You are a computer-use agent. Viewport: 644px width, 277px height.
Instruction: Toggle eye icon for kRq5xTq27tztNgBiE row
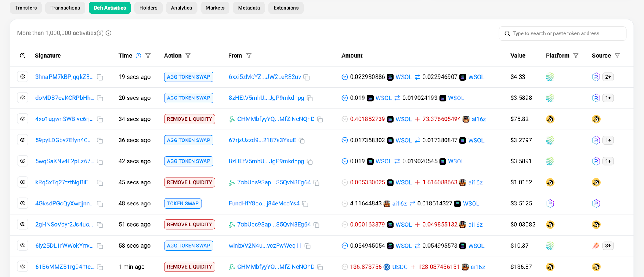pos(23,182)
